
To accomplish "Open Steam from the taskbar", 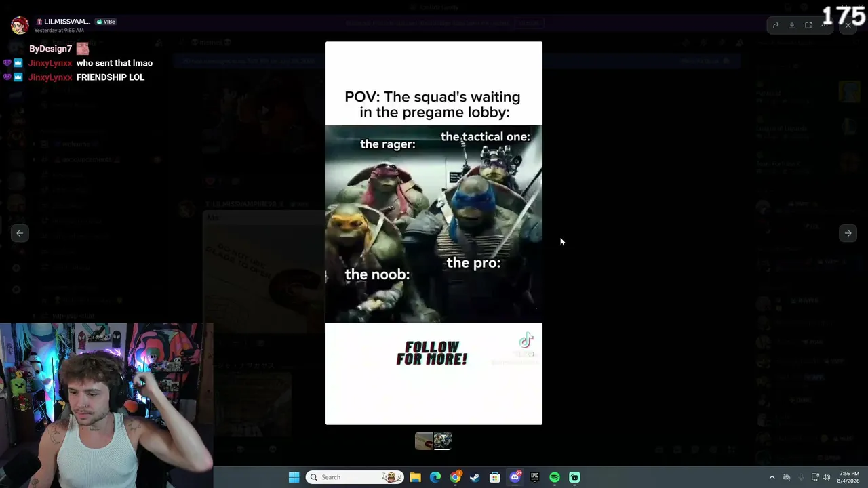I will pyautogui.click(x=475, y=477).
